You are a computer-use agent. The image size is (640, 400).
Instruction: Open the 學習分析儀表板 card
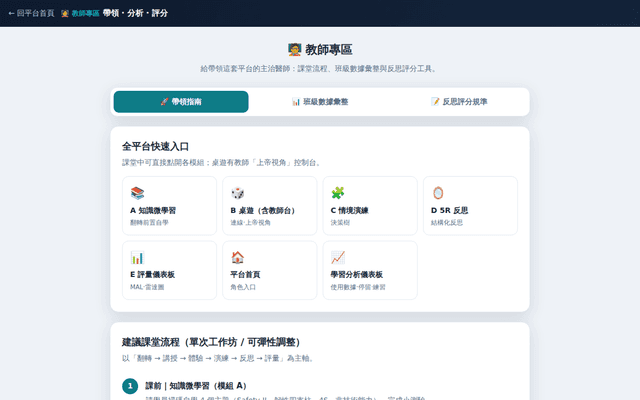click(x=370, y=270)
